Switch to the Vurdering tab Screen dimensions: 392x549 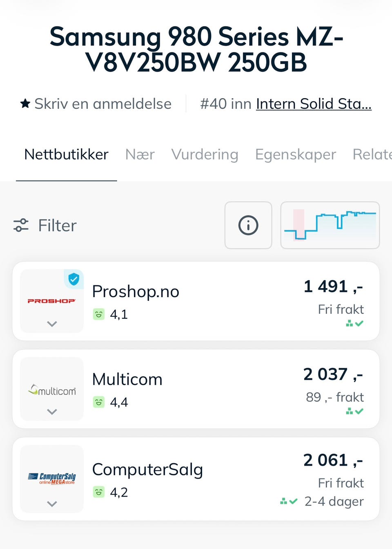pyautogui.click(x=205, y=155)
